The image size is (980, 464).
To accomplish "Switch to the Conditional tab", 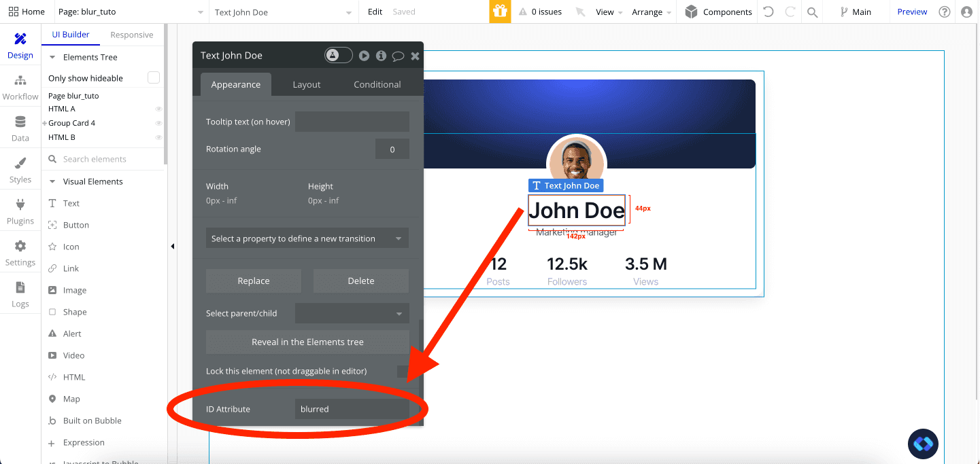I will point(377,84).
